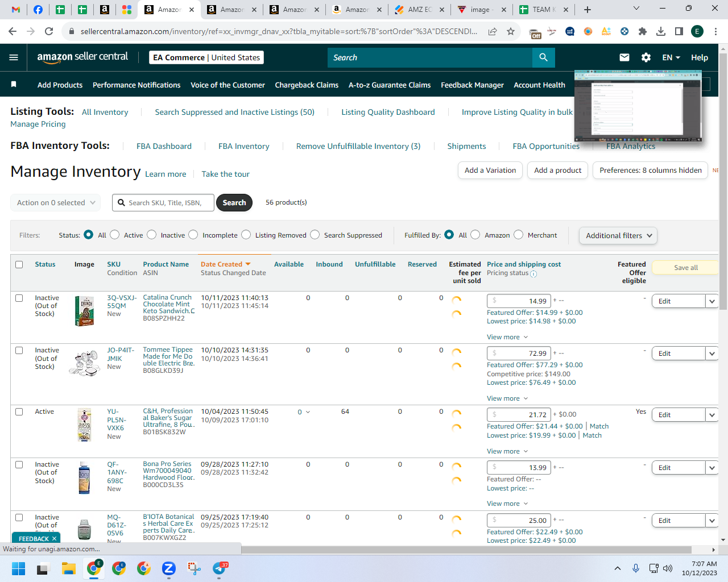Open the Action on 0 selected dropdown
The width and height of the screenshot is (728, 582).
coord(56,203)
